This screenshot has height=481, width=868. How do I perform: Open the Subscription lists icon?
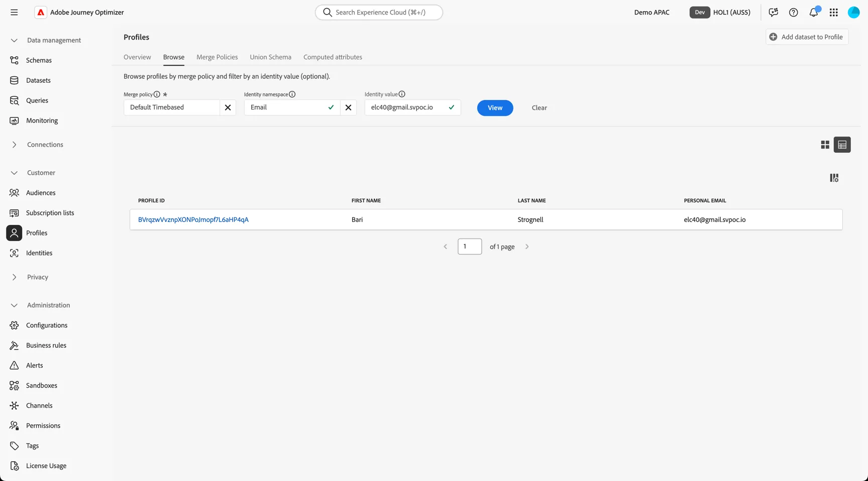[x=14, y=213]
